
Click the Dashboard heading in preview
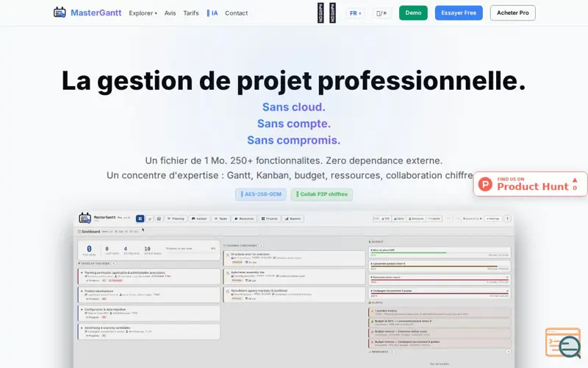coord(90,232)
